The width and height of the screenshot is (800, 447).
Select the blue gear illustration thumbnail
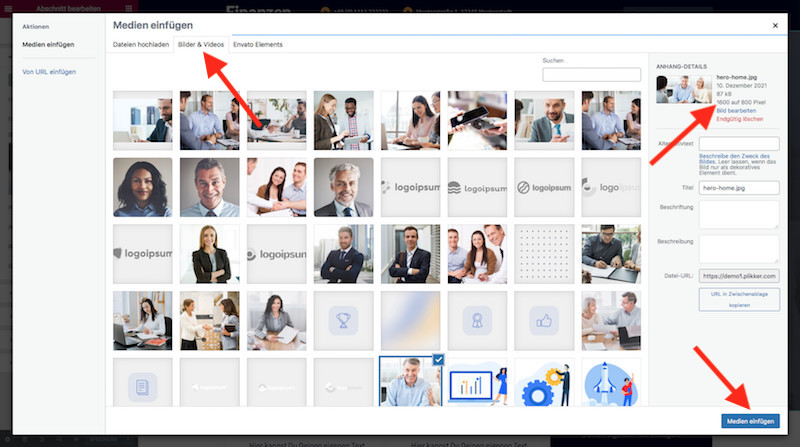pyautogui.click(x=544, y=385)
